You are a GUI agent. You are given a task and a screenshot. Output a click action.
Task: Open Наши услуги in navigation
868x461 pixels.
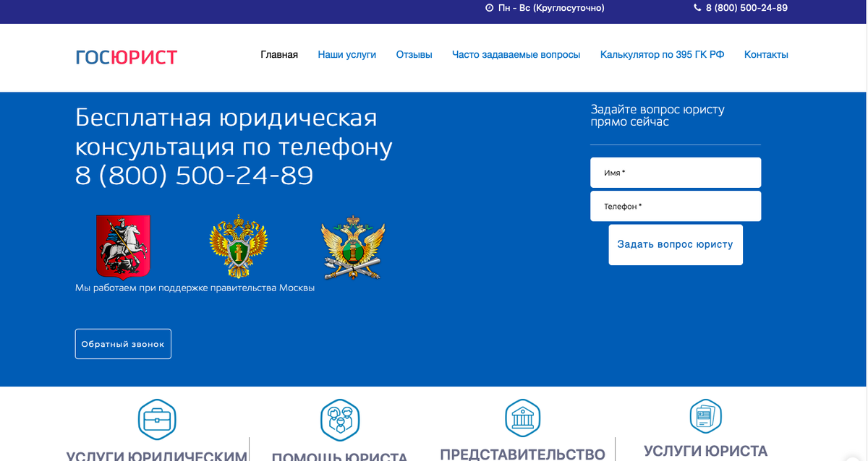(x=347, y=54)
